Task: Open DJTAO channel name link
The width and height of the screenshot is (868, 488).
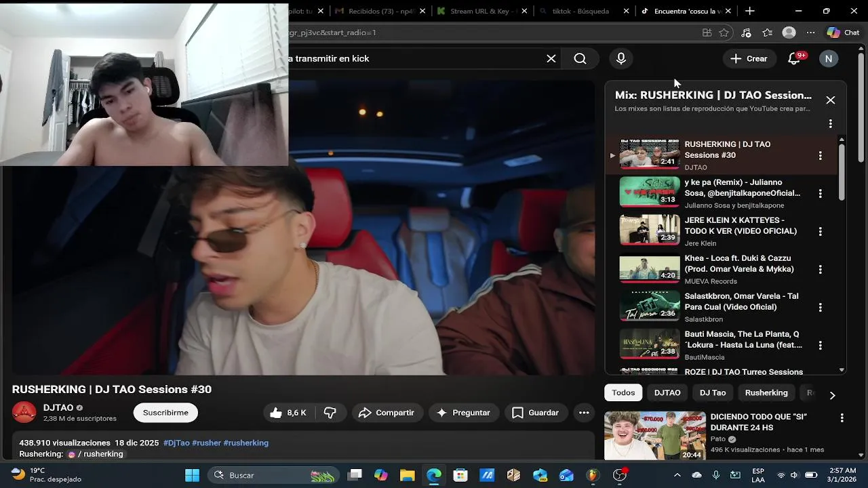Action: 58,408
